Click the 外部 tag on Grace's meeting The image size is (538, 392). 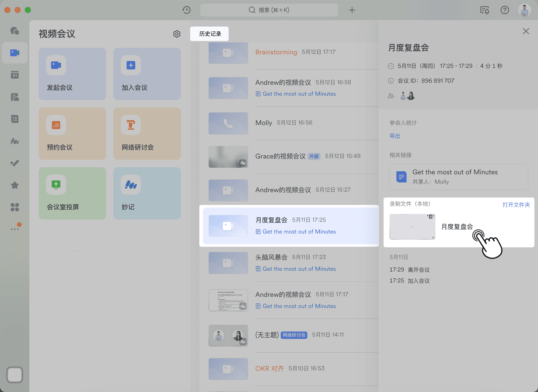point(314,156)
